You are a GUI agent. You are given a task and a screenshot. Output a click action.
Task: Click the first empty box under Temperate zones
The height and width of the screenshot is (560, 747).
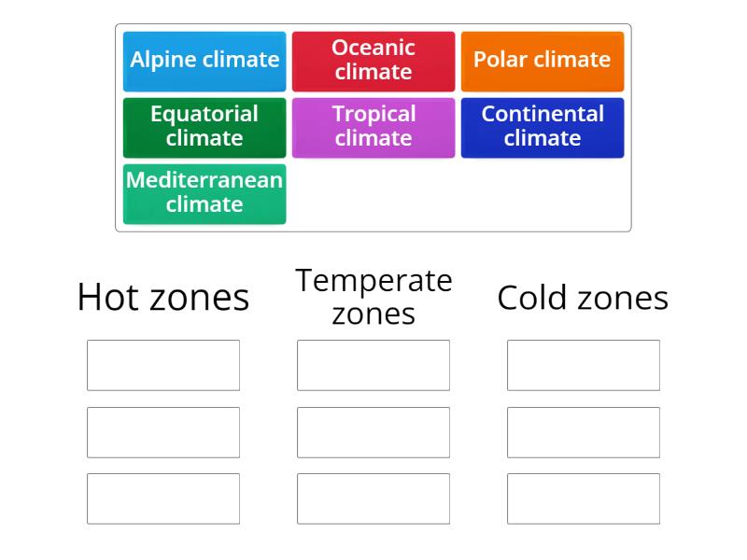coord(373,365)
